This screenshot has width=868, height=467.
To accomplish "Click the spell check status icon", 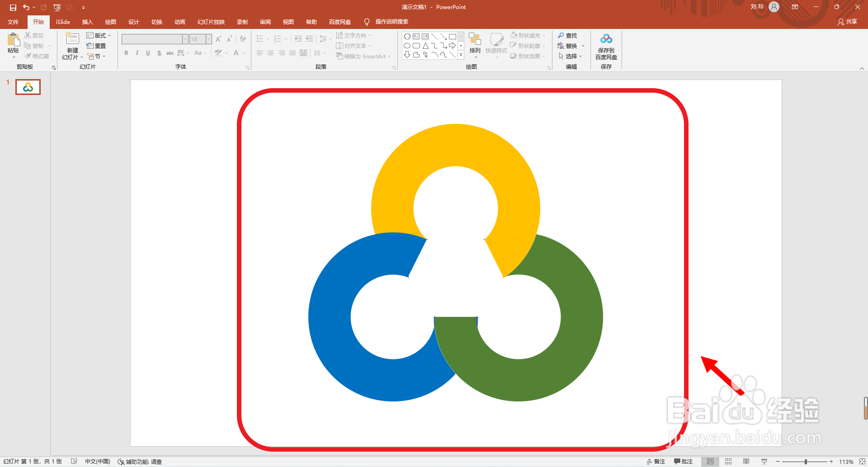I will click(x=74, y=462).
